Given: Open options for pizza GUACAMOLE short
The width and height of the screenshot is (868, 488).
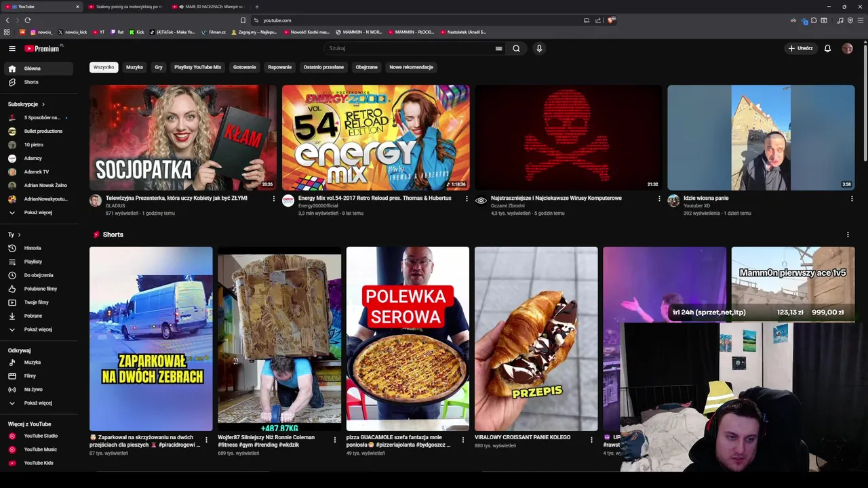Looking at the screenshot, I should 463,440.
